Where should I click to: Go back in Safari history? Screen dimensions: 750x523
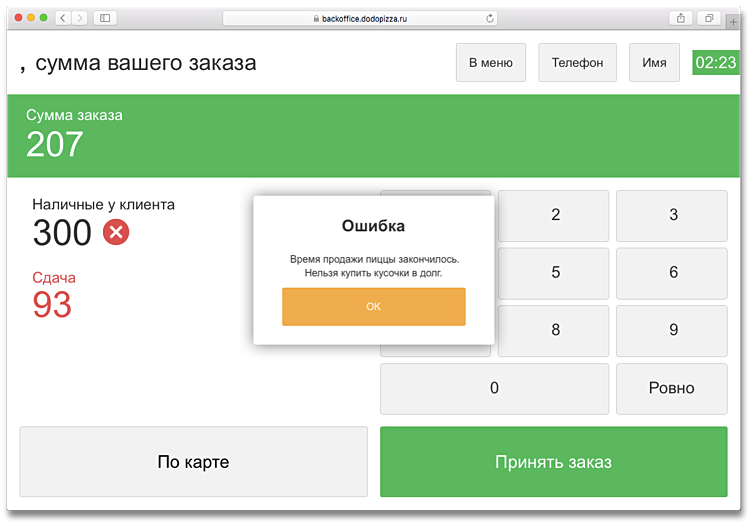click(63, 18)
